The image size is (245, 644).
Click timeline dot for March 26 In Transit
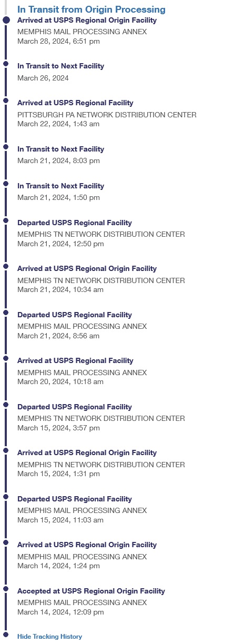[x=6, y=64]
